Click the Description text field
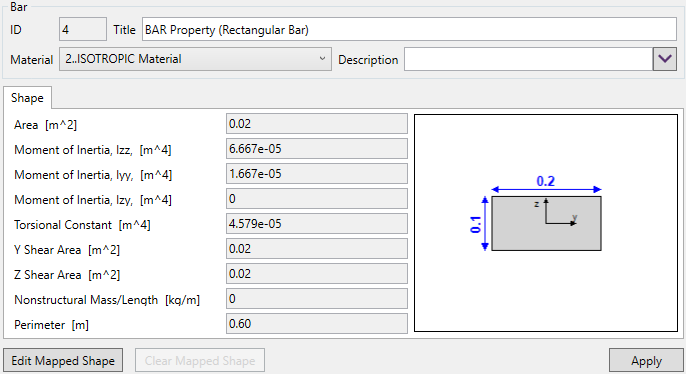This screenshot has height=374, width=686. pos(528,59)
